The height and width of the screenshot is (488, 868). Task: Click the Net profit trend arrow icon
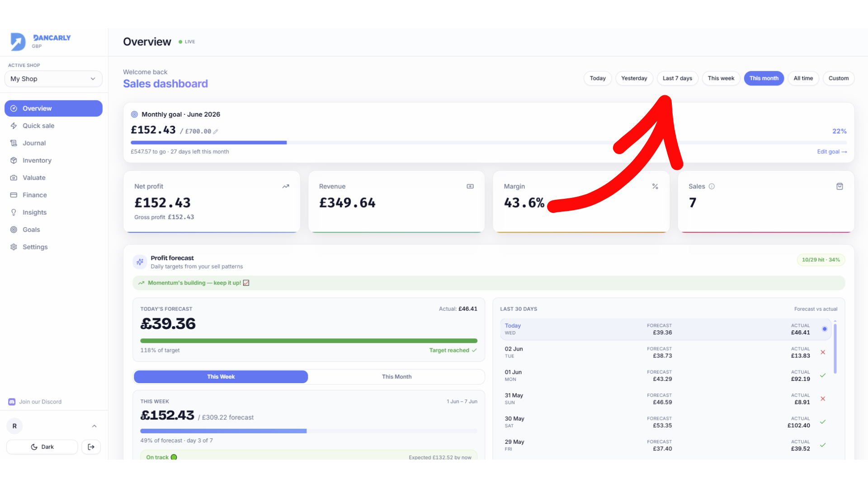[286, 186]
